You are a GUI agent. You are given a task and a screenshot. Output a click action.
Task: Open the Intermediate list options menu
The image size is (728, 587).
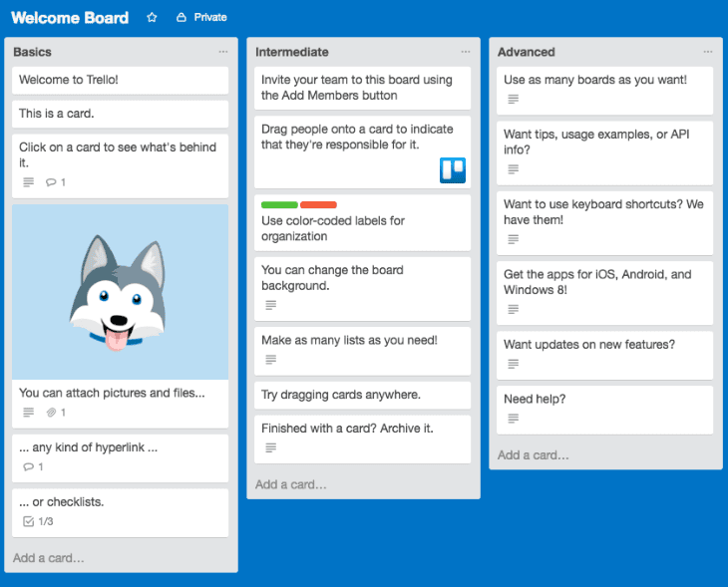pyautogui.click(x=466, y=52)
